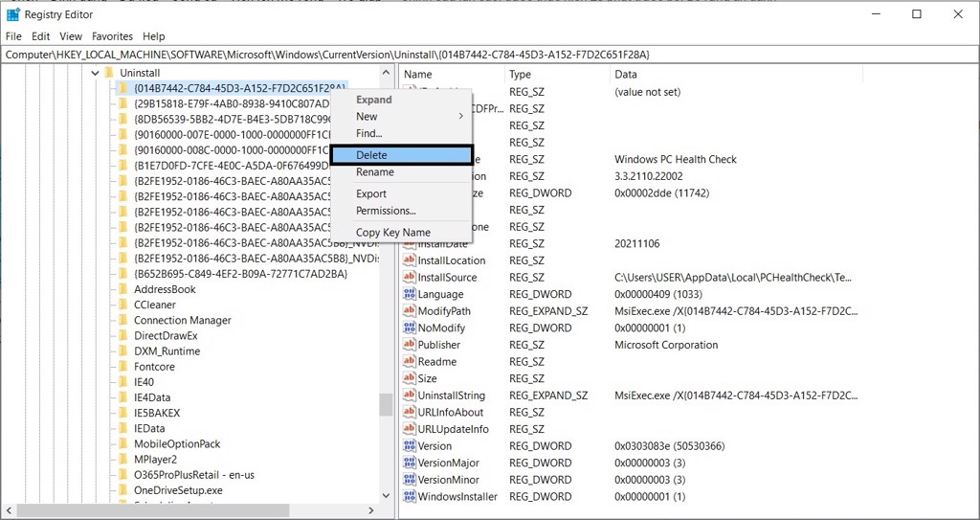This screenshot has height=520, width=980.
Task: Click the tree pane scroll right arrow
Action: (369, 511)
